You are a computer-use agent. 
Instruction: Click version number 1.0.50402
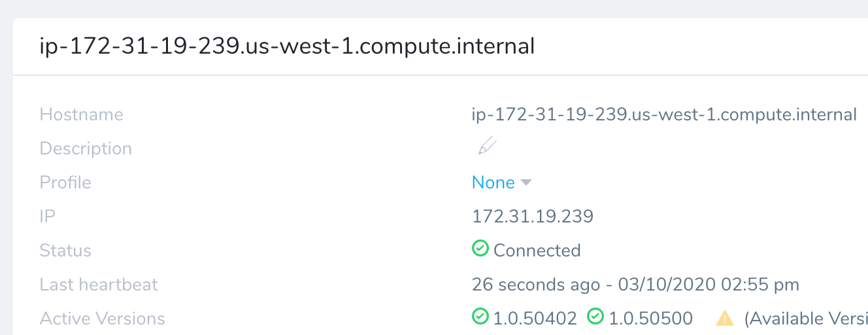[x=535, y=319]
